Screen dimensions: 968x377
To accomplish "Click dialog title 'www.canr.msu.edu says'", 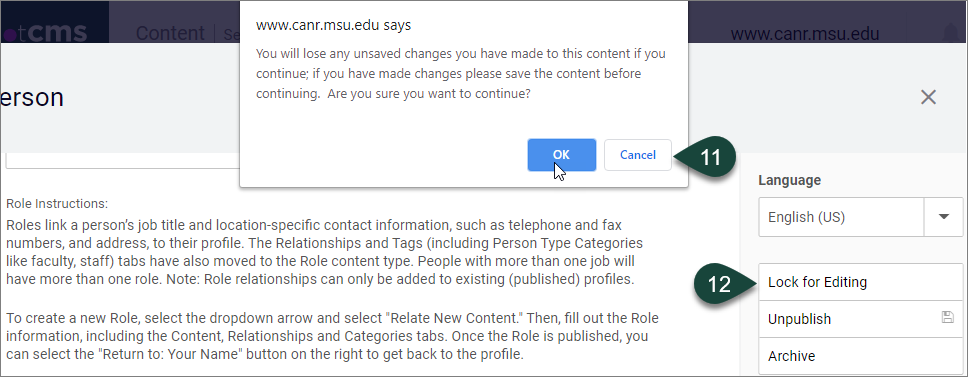I will pyautogui.click(x=333, y=25).
